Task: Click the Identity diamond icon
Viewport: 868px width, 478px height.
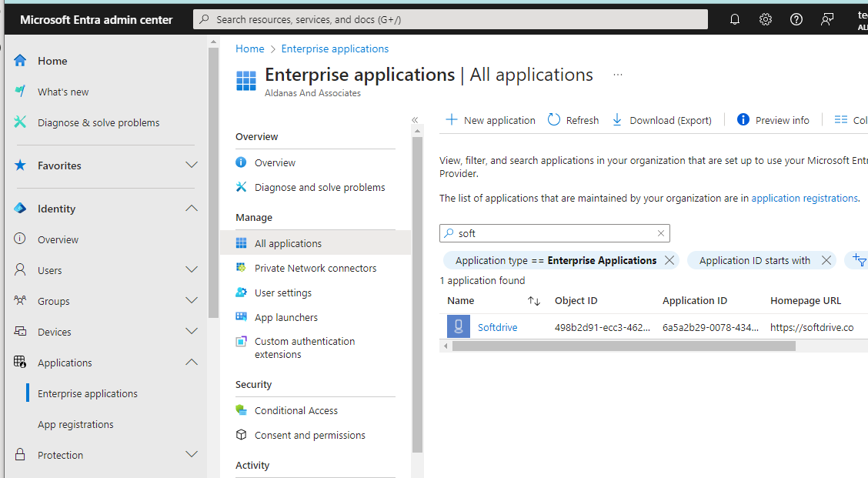Action: 20,209
